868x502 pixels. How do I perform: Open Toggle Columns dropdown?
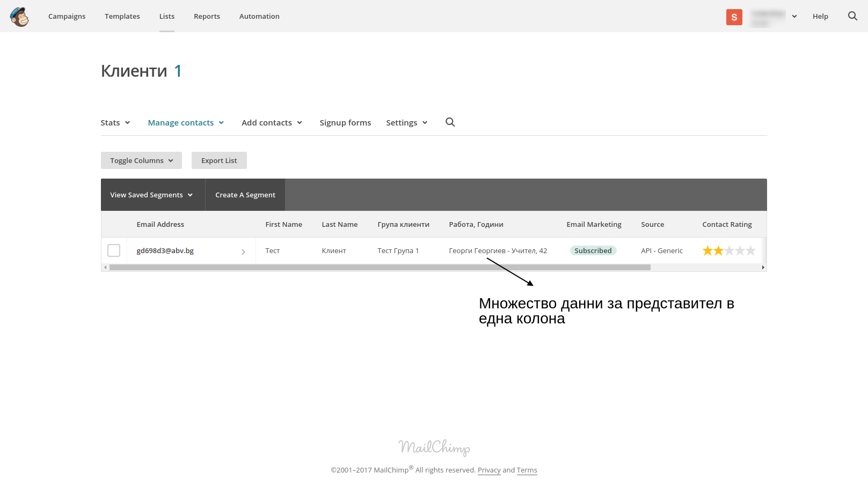(x=141, y=160)
